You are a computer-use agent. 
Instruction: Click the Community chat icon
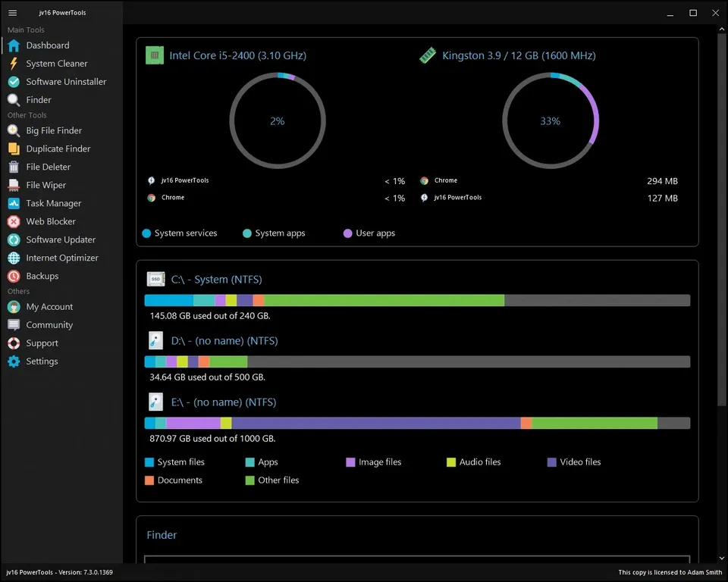click(14, 325)
